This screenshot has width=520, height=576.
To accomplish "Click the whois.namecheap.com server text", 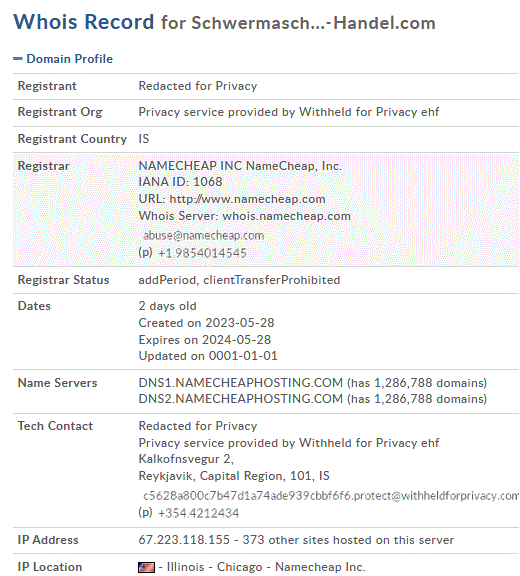I will 286,216.
